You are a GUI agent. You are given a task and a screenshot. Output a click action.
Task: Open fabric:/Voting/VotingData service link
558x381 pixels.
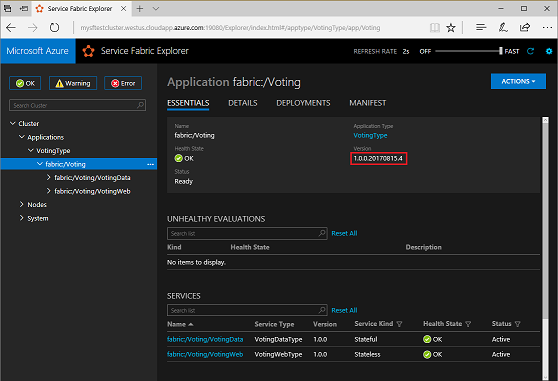[x=205, y=339]
